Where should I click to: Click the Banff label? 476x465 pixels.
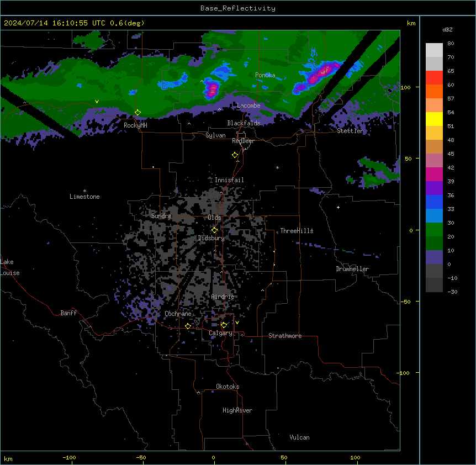pyautogui.click(x=68, y=313)
